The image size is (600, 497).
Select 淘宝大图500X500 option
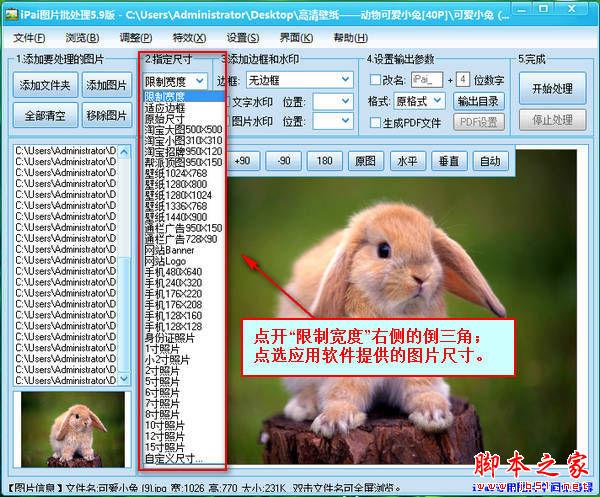pos(183,129)
